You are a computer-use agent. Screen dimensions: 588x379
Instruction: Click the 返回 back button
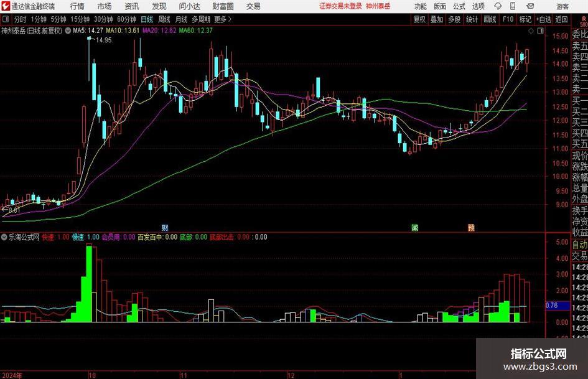pyautogui.click(x=561, y=19)
